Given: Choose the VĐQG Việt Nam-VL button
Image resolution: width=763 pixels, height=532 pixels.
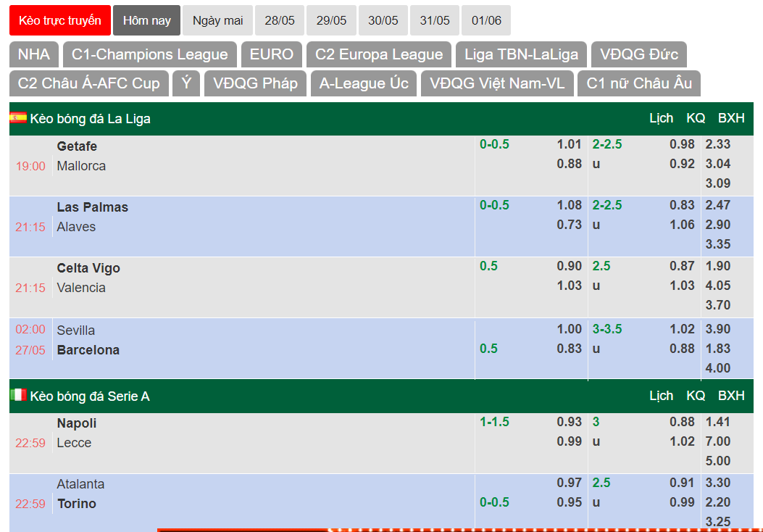Looking at the screenshot, I should (x=497, y=83).
